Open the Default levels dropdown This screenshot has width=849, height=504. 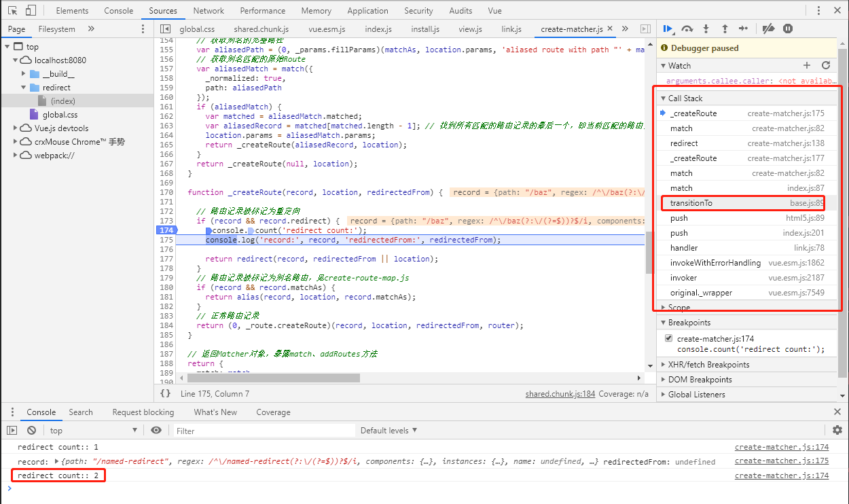click(389, 430)
